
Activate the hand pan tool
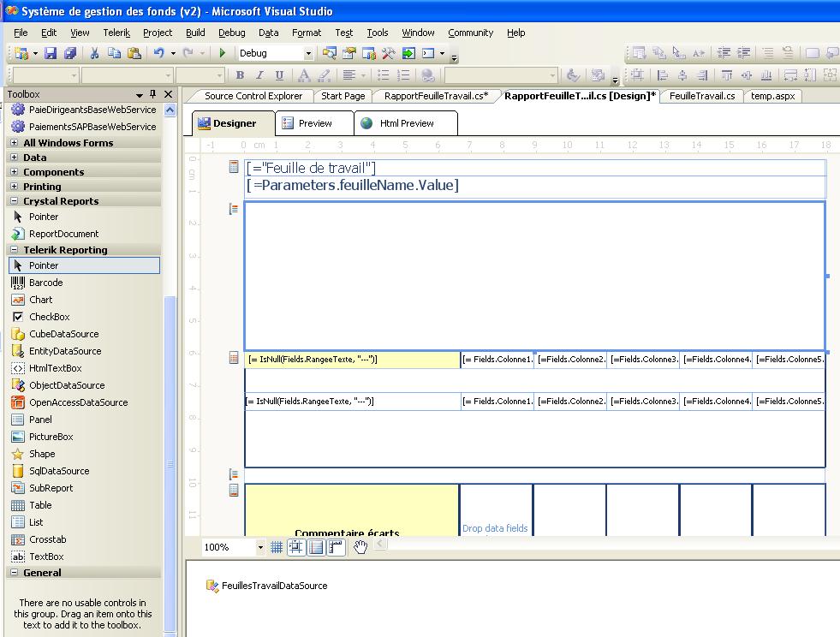point(360,547)
